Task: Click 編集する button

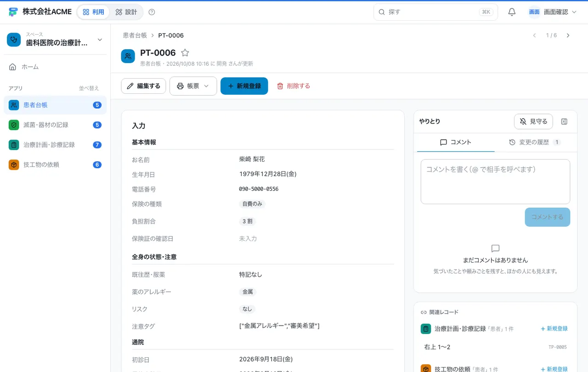Action: [x=143, y=86]
